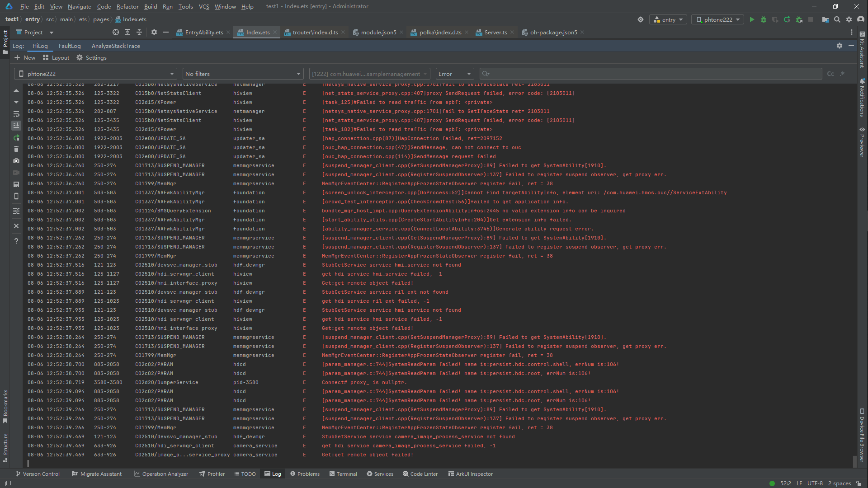Click the UTF-8 encoding in status bar
The image size is (868, 488).
point(815,483)
